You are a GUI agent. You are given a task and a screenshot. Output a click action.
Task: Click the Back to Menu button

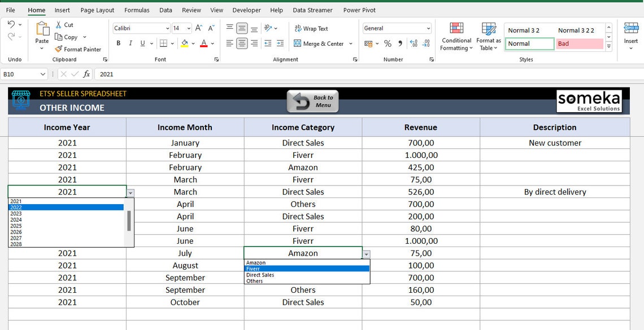pyautogui.click(x=312, y=100)
